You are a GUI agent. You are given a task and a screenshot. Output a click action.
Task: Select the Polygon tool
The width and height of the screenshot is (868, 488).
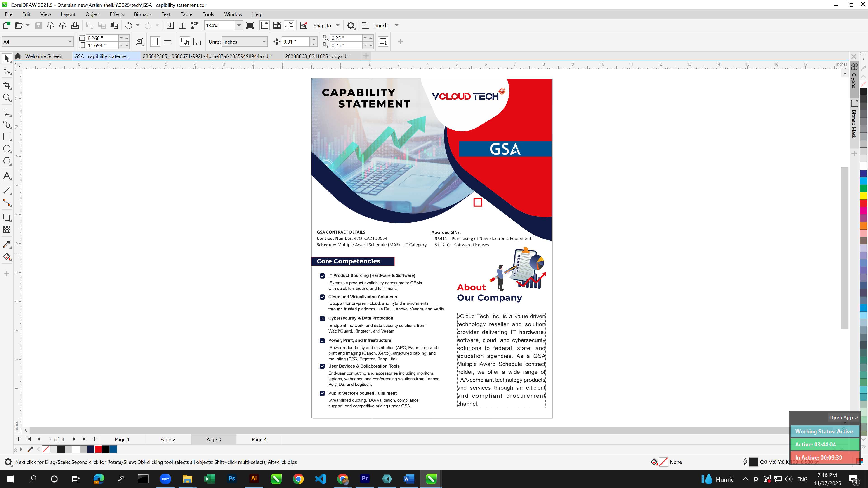point(7,161)
